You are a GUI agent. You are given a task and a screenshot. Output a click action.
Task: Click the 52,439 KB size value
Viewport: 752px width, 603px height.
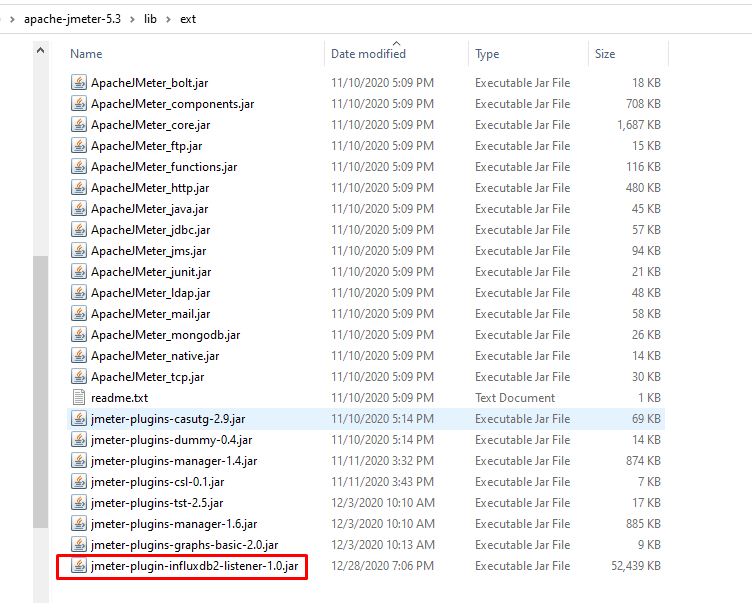click(x=636, y=566)
